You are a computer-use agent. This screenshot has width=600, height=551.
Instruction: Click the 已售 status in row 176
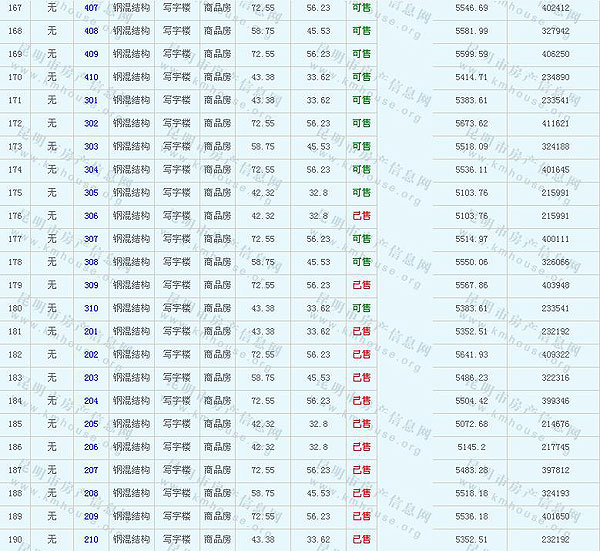(x=361, y=216)
